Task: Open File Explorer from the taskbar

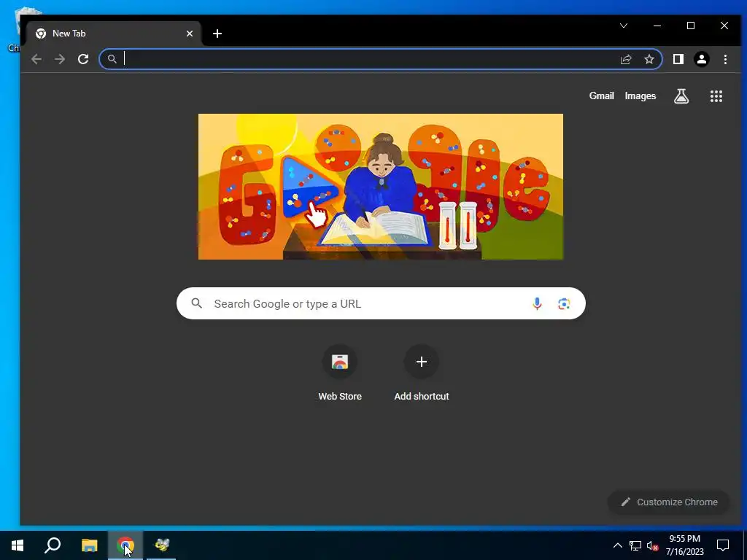Action: 89,545
